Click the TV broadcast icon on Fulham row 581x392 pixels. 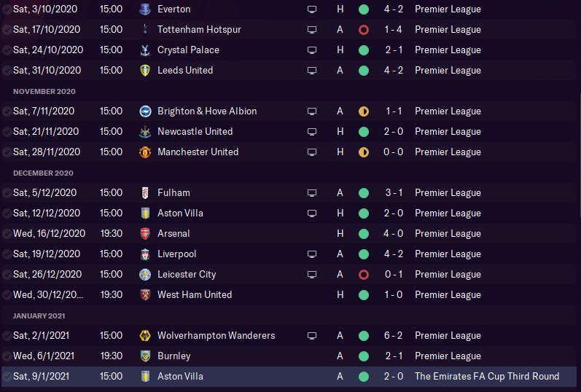coord(312,193)
